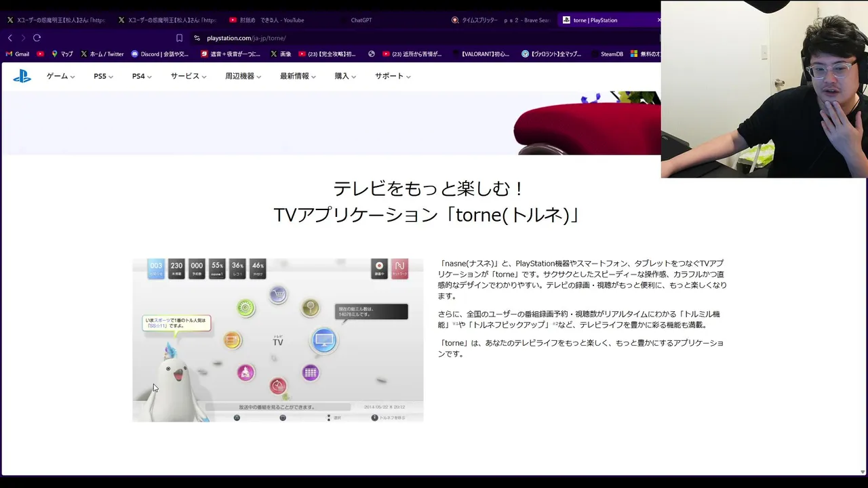Open 【完全攻略】 YouTube bookmark
This screenshot has width=868, height=488.
[x=327, y=54]
